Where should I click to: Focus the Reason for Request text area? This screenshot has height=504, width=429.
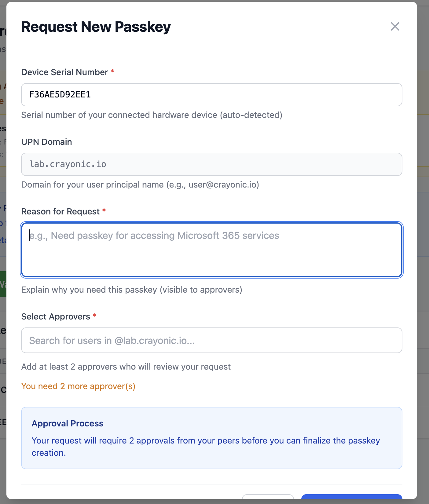coord(211,250)
